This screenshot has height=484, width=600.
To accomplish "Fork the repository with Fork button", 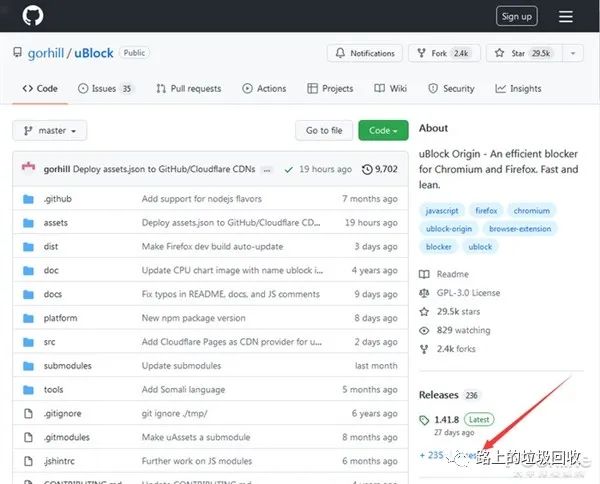I will [444, 53].
